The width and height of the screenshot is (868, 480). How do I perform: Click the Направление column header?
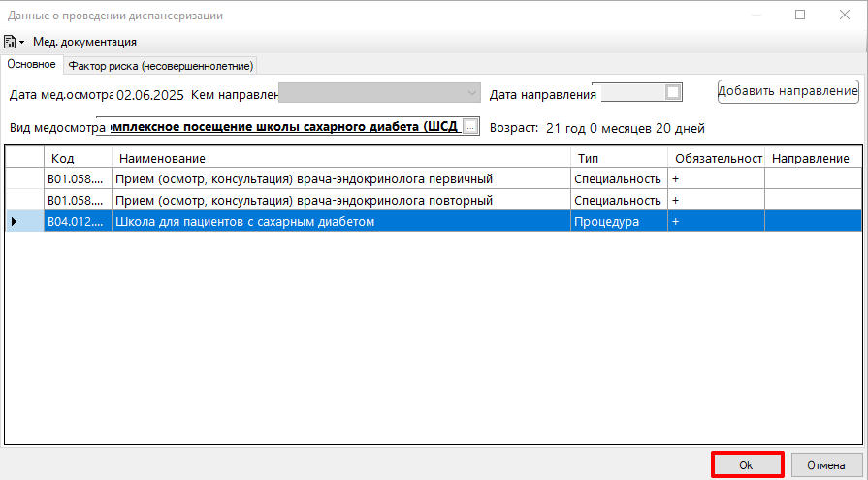tap(810, 158)
